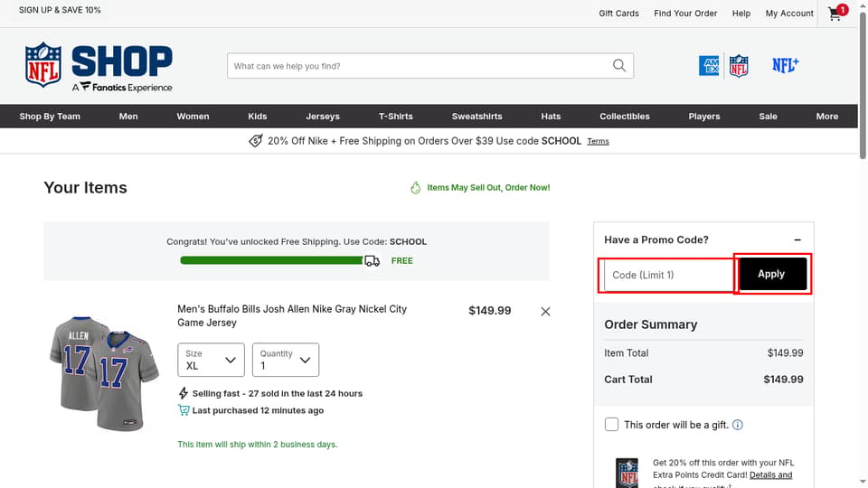Click the flame icon beside sell-out notice

[415, 188]
